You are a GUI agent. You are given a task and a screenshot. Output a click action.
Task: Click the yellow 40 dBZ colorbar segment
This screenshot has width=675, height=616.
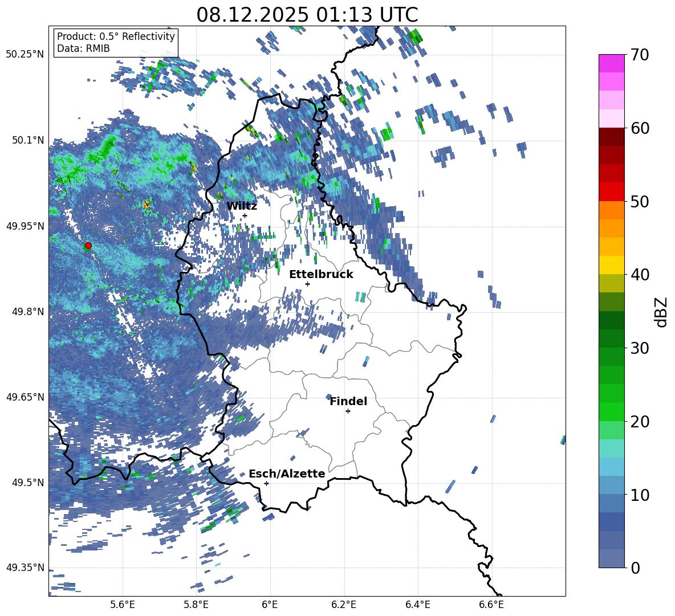(x=611, y=265)
